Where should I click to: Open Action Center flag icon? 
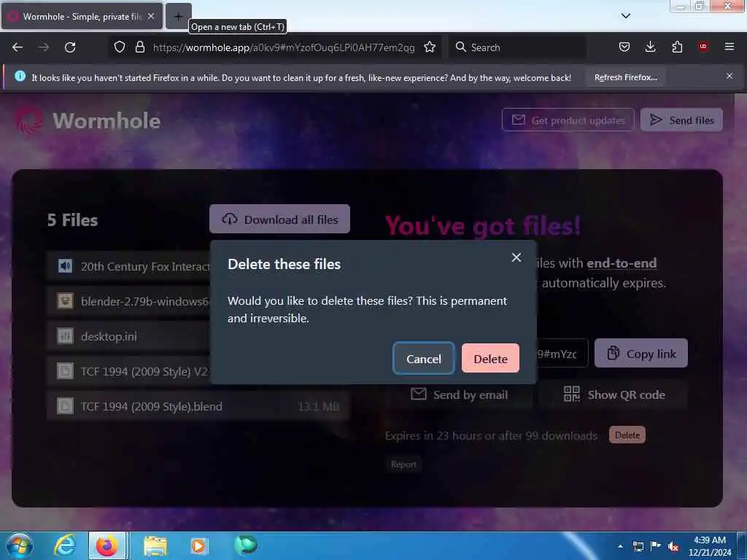tap(656, 546)
